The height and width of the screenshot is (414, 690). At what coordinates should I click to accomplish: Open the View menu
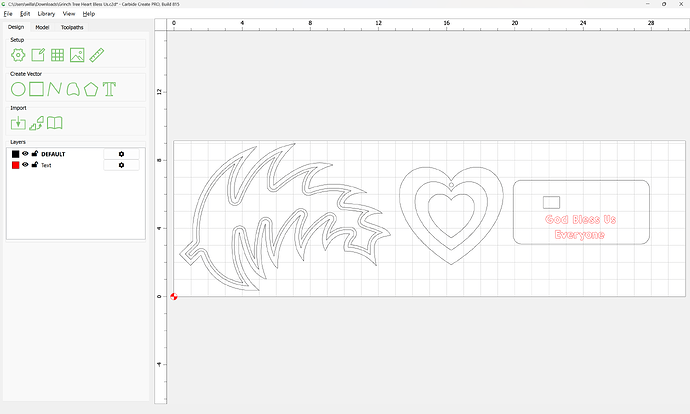tap(69, 14)
